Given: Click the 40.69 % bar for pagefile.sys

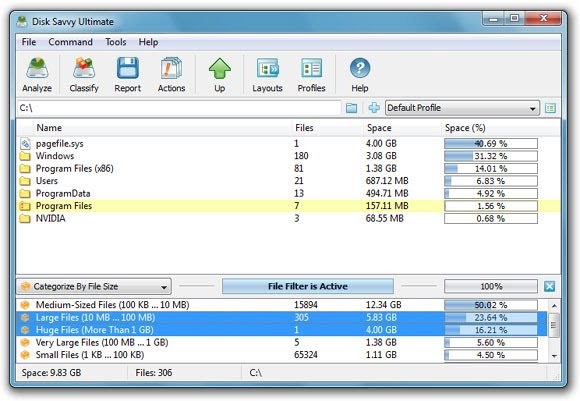Looking at the screenshot, I should tap(491, 144).
